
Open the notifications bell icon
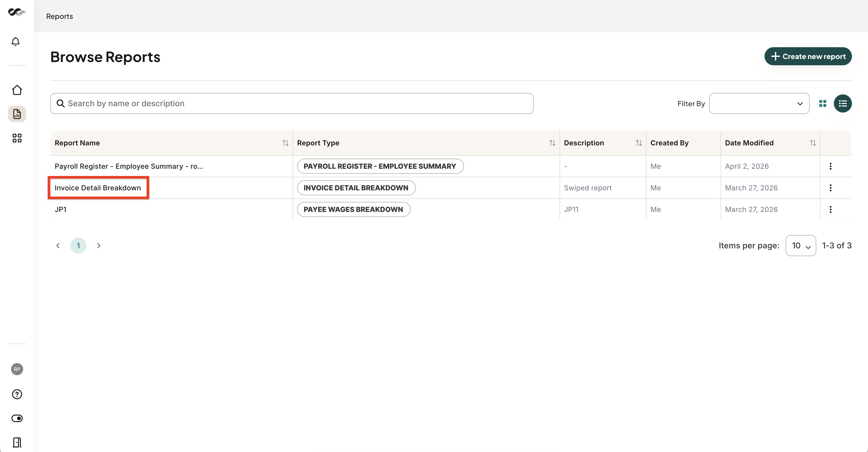16,41
